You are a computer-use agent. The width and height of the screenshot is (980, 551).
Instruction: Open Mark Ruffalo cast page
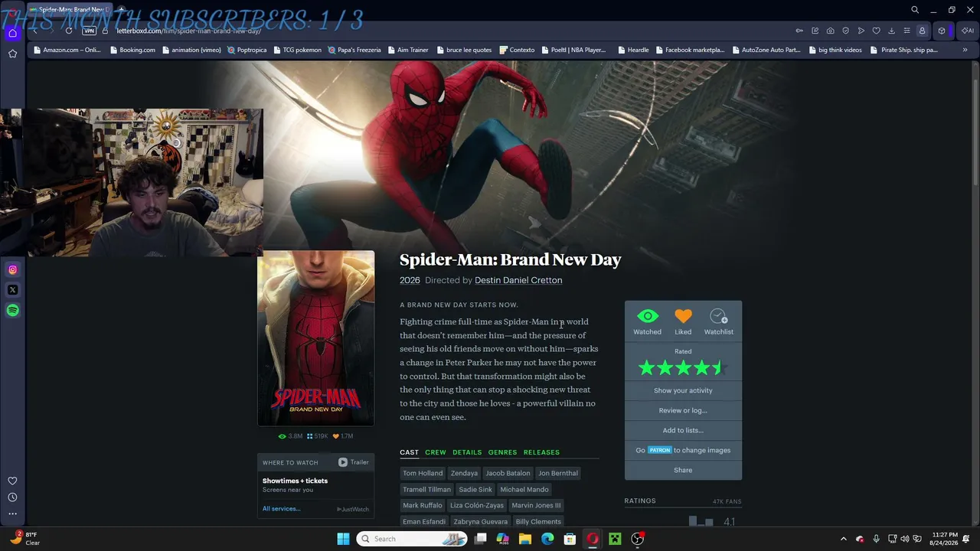point(423,506)
